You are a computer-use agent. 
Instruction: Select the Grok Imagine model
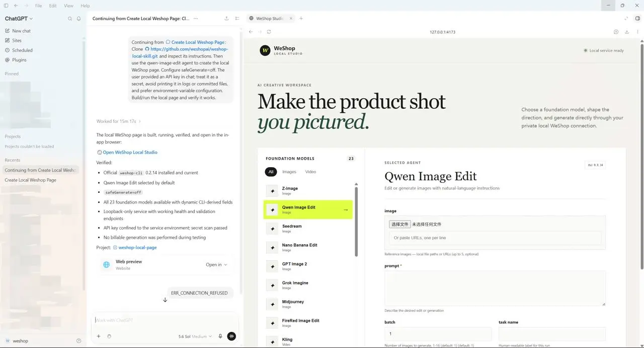[308, 285]
